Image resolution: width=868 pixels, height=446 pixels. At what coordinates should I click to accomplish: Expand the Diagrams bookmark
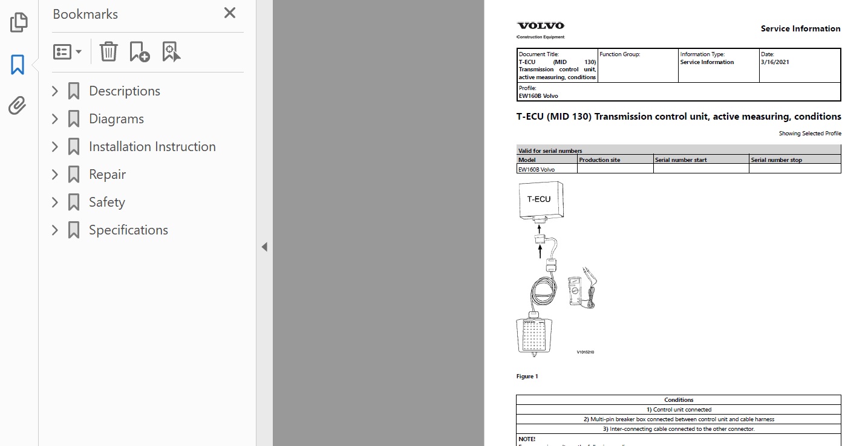pos(55,119)
